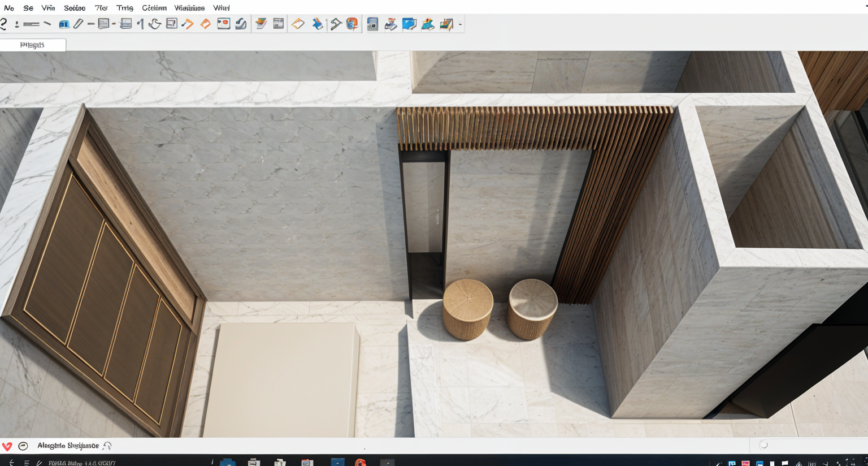Click the red-screen image icon in the toolbar
Viewport: 868px width, 466px height.
point(224,24)
